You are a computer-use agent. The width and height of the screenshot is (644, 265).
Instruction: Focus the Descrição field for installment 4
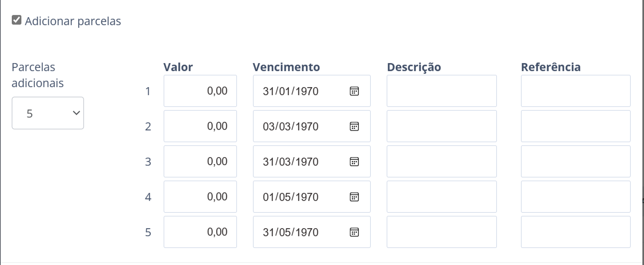pyautogui.click(x=441, y=197)
